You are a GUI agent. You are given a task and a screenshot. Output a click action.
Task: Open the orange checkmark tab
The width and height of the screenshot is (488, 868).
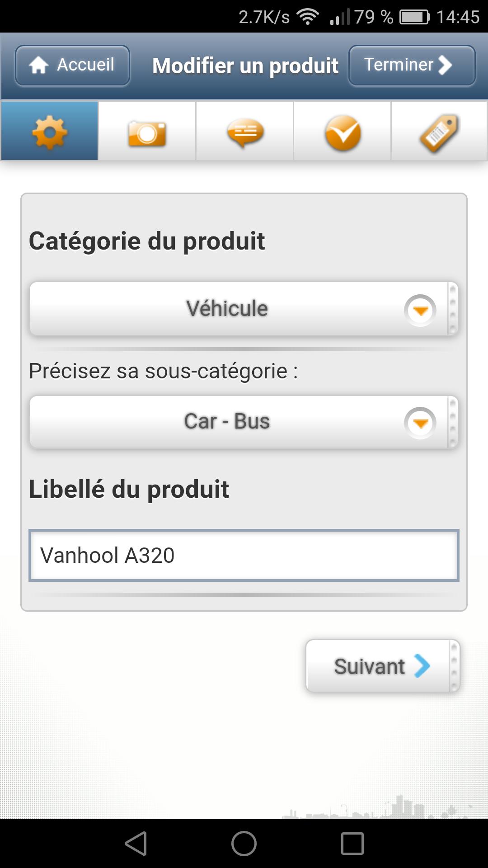click(x=343, y=132)
